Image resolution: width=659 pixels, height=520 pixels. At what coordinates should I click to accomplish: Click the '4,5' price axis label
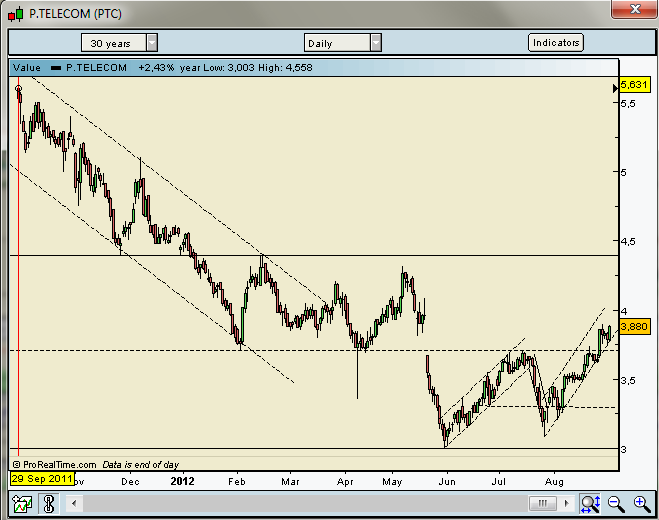[x=628, y=242]
